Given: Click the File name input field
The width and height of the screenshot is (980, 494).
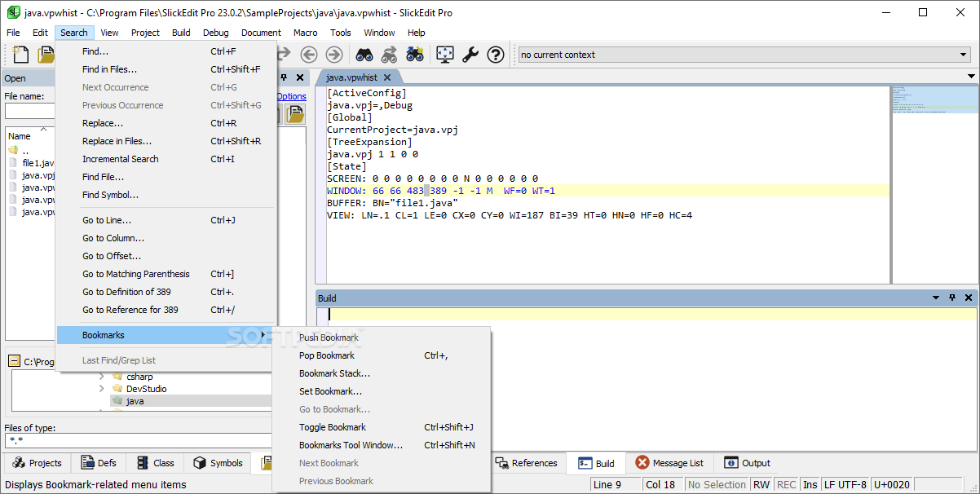Looking at the screenshot, I should click(x=29, y=111).
